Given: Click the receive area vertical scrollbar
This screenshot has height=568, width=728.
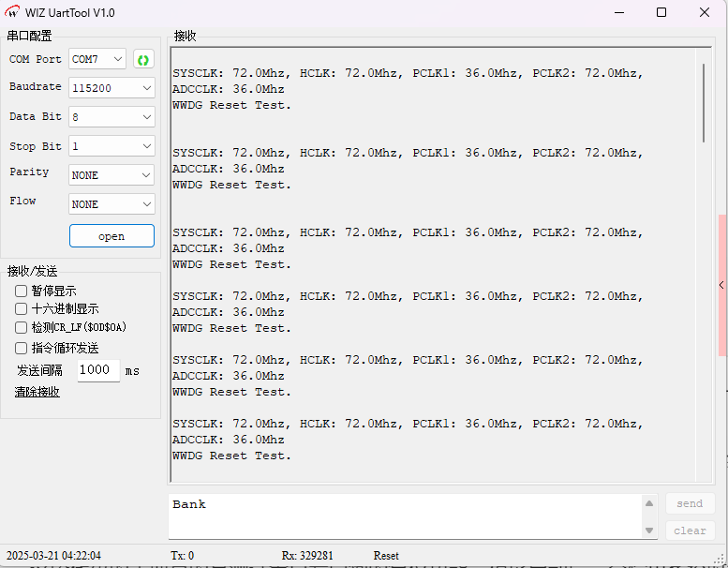Looking at the screenshot, I should 704,103.
